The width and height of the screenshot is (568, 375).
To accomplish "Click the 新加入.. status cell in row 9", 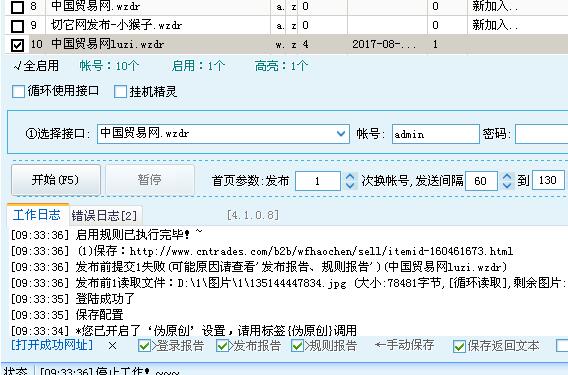I will click(x=495, y=25).
